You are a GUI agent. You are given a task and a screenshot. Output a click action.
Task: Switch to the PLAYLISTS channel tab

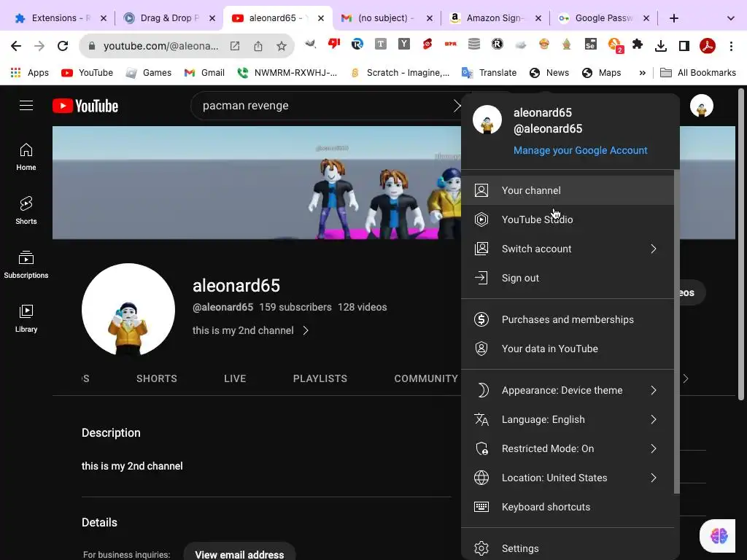point(320,378)
